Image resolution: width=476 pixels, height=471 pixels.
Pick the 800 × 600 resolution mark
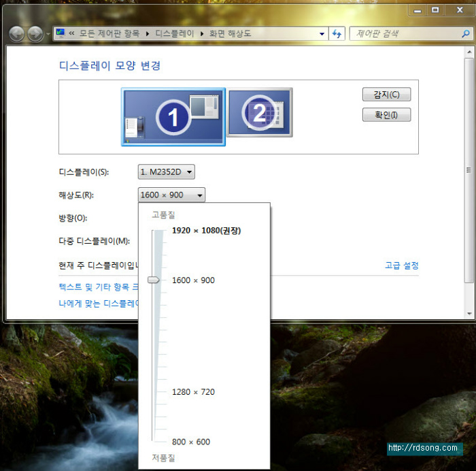click(x=191, y=442)
